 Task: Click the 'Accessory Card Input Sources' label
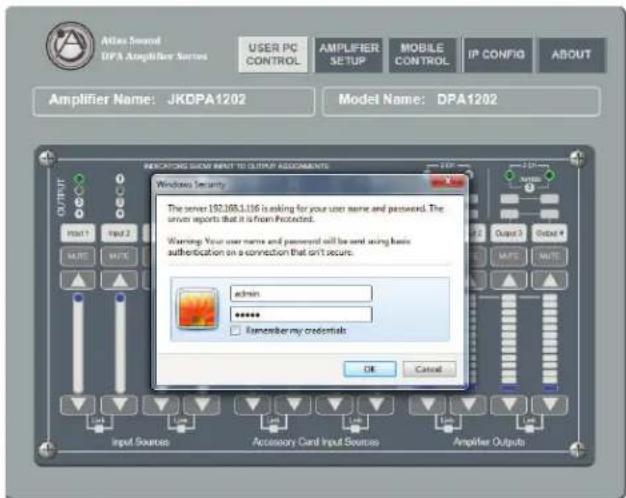click(315, 442)
